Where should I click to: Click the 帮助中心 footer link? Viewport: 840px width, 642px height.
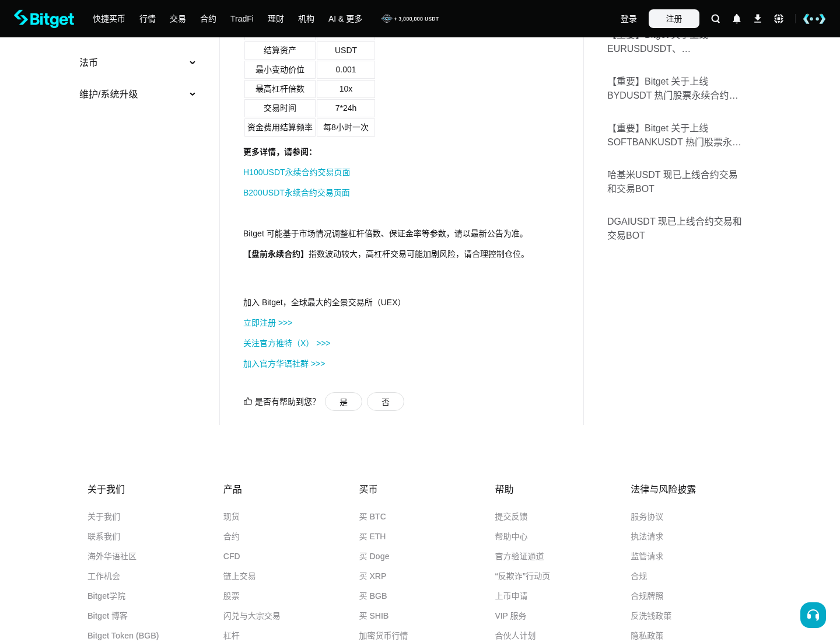tap(512, 536)
